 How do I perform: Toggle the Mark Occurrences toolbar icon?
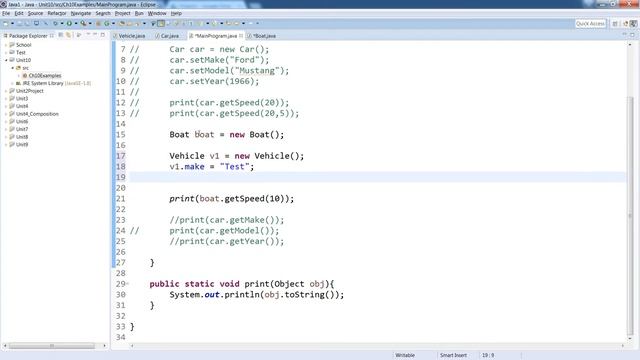click(161, 24)
